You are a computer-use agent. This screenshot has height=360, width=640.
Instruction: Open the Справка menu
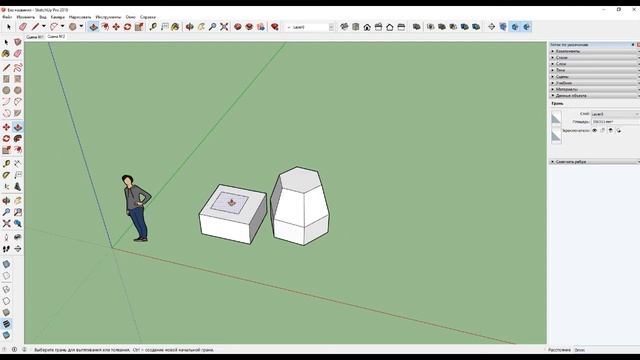click(x=148, y=17)
